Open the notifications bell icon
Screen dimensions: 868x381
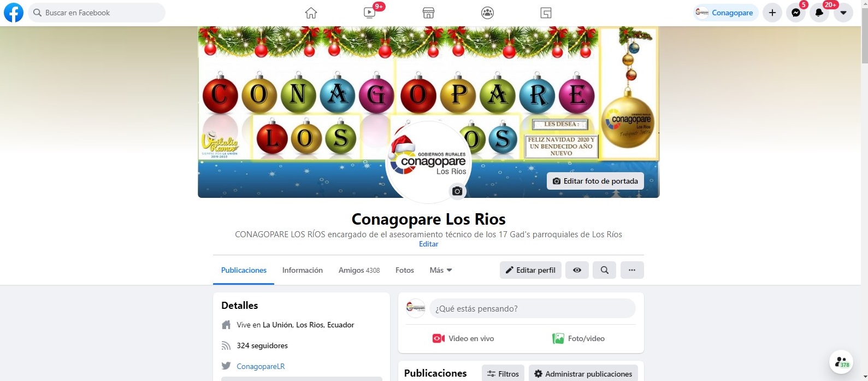click(x=819, y=13)
